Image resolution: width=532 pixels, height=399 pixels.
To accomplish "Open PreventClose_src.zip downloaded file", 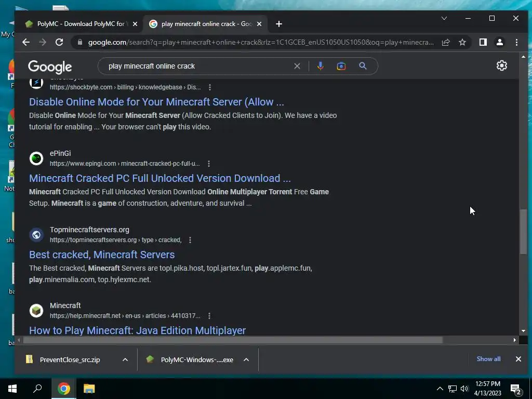I will pyautogui.click(x=70, y=360).
